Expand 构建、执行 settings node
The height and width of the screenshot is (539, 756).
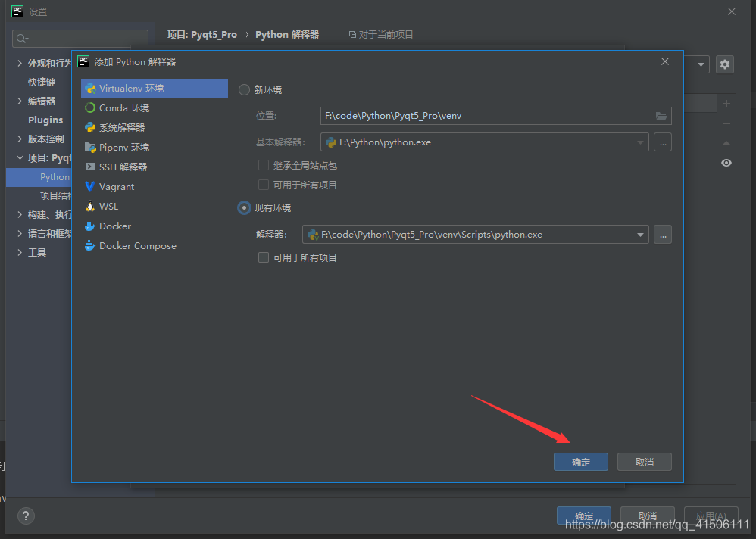pyautogui.click(x=20, y=214)
